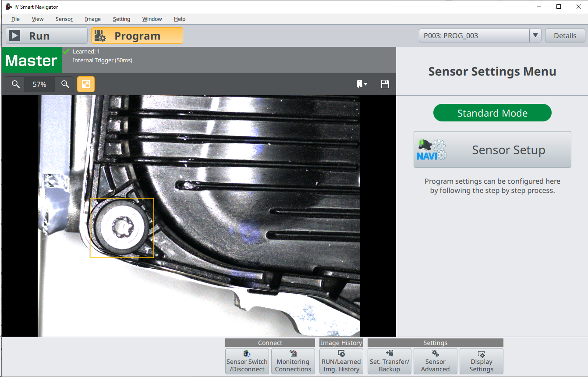This screenshot has height=377, width=588.
Task: Click the Details button
Action: click(x=565, y=36)
